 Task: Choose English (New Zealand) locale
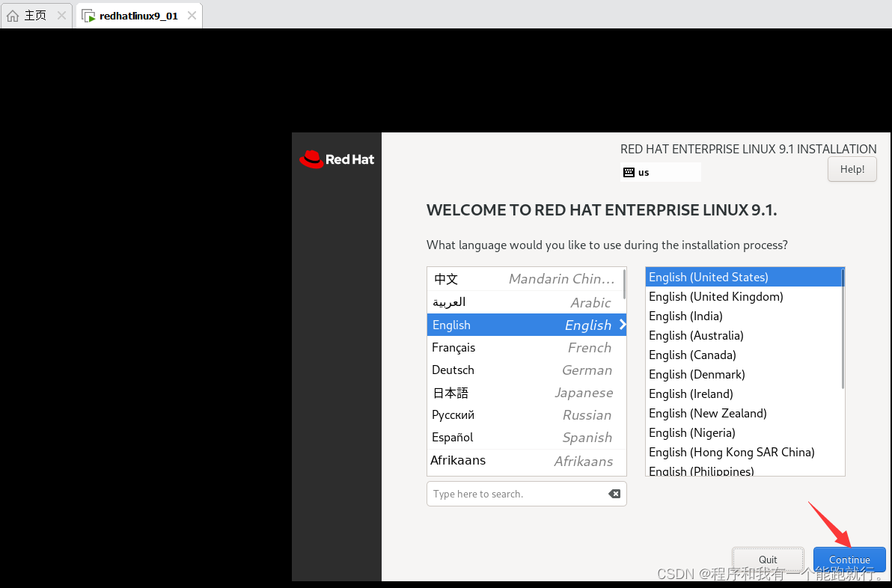tap(743, 413)
